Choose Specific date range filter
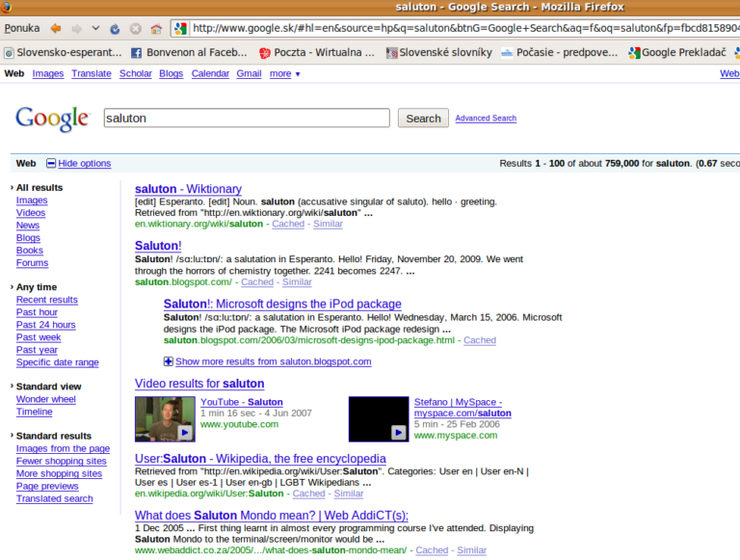 [x=58, y=362]
